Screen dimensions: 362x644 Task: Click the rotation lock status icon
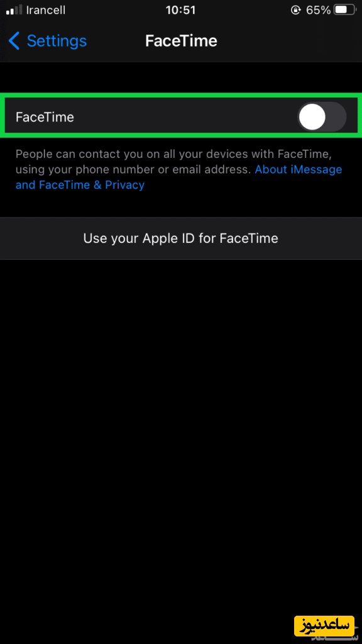click(x=295, y=10)
